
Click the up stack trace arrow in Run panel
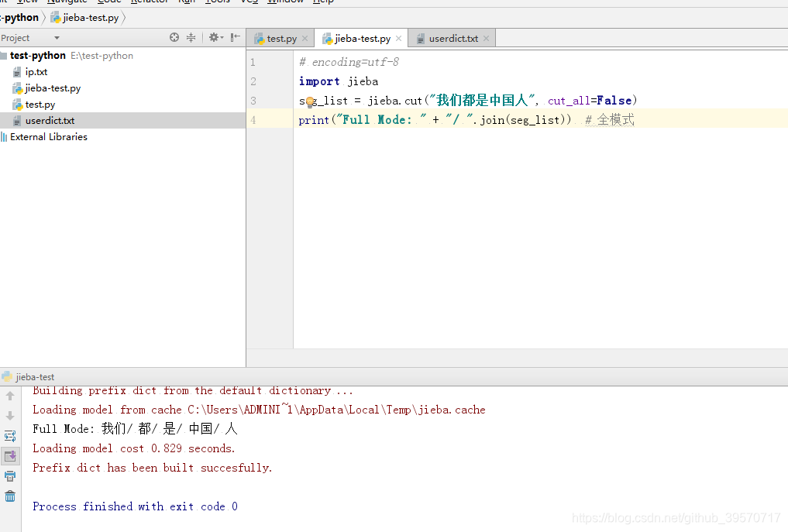pyautogui.click(x=10, y=396)
